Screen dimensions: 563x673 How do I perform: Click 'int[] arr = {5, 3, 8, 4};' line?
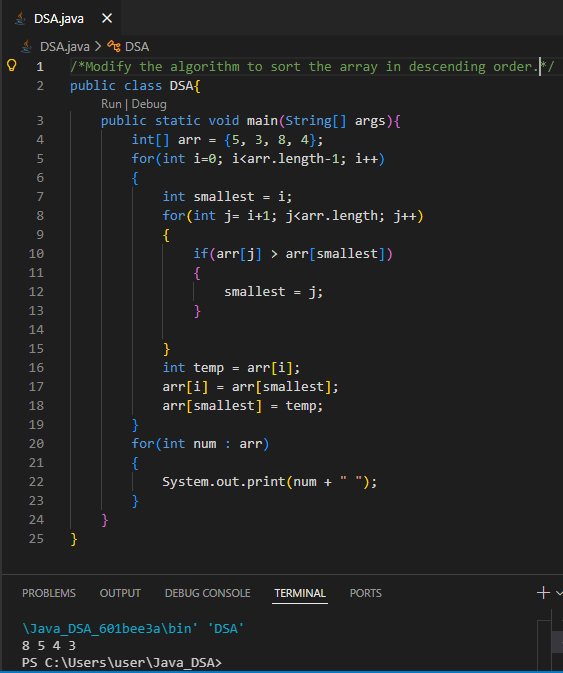[227, 140]
